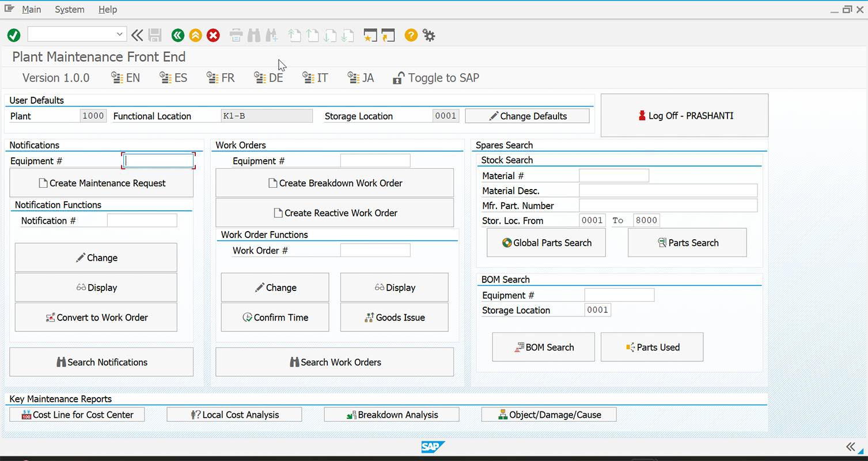868x461 pixels.
Task: Click the red Cancel icon
Action: [x=214, y=36]
